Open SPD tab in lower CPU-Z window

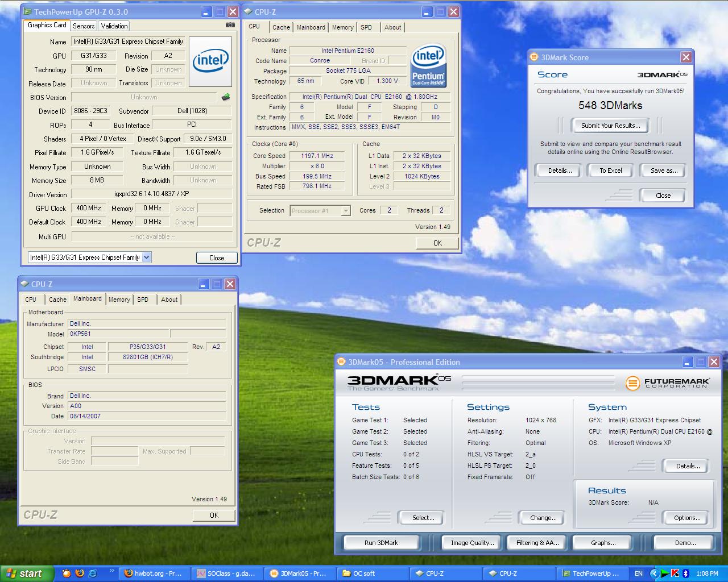click(x=143, y=300)
